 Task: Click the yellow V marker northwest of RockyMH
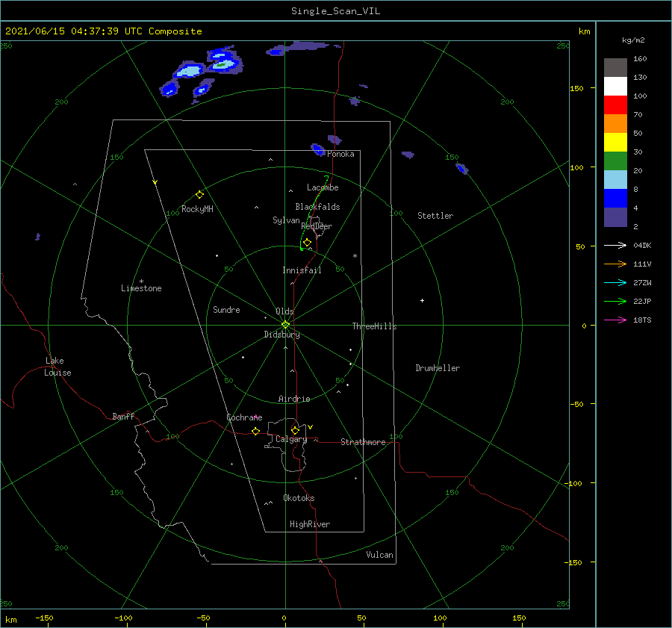[155, 182]
